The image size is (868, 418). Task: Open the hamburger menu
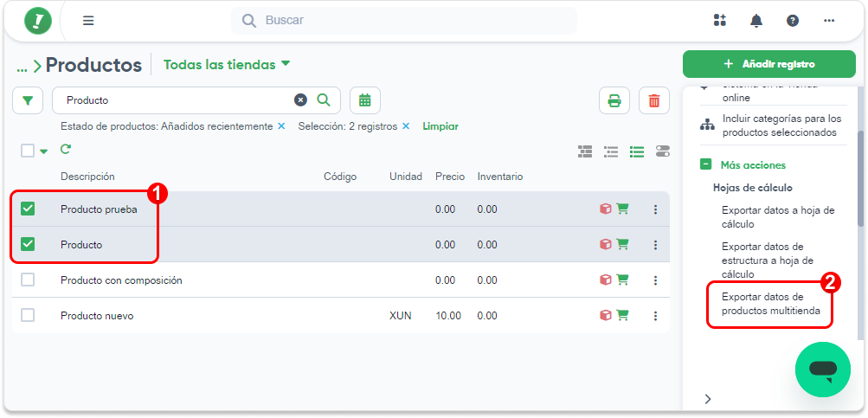(88, 21)
